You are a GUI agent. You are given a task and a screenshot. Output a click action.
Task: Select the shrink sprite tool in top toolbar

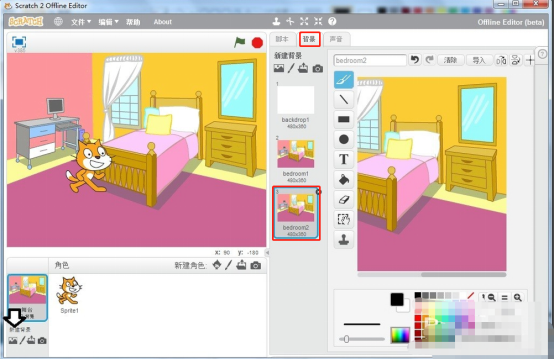click(318, 22)
